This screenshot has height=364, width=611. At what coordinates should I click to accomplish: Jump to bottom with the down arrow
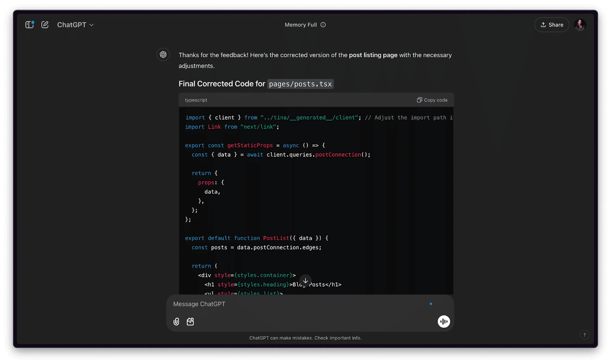(305, 280)
